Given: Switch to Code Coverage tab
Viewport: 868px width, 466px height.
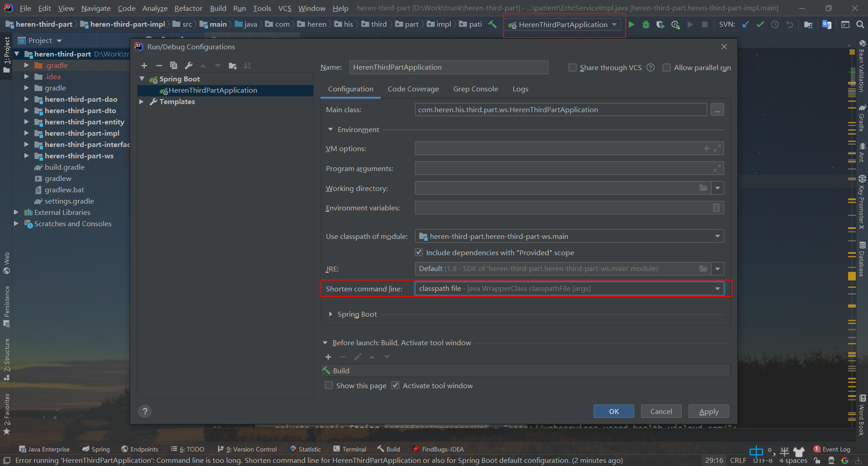Looking at the screenshot, I should (x=413, y=89).
